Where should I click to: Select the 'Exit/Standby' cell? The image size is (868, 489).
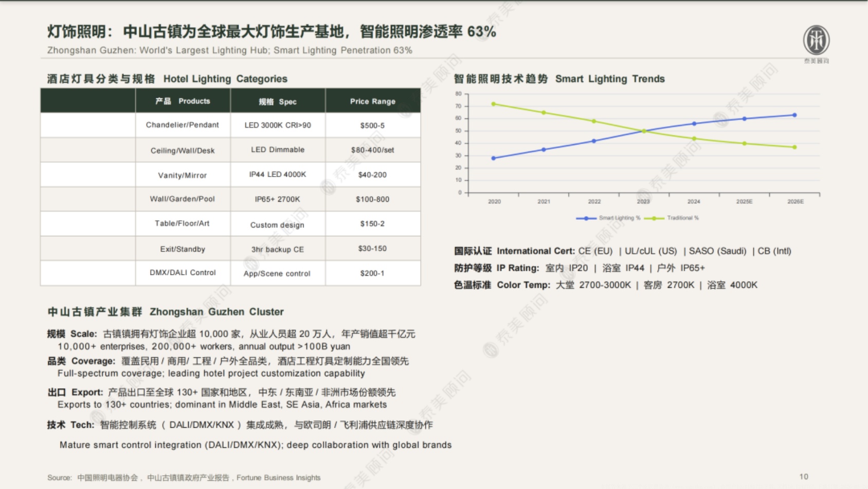tap(183, 249)
